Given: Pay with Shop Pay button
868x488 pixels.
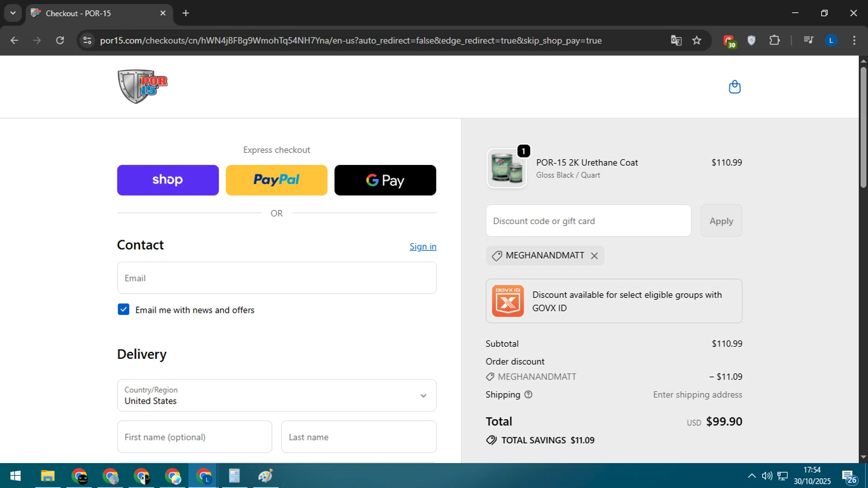Looking at the screenshot, I should coord(168,180).
